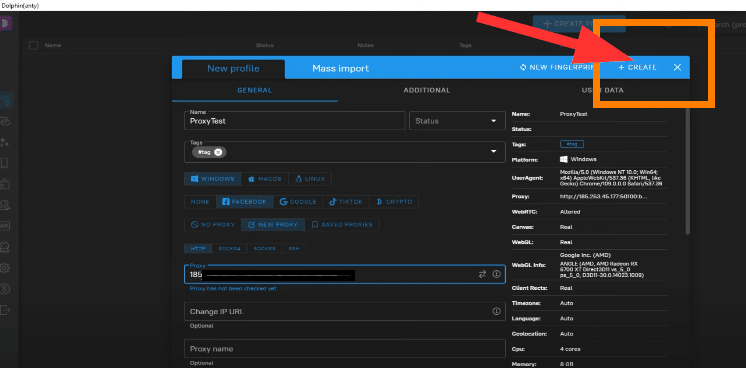
Task: Click the WebGL info 'Google Inc. (AMD)' text
Action: point(586,255)
